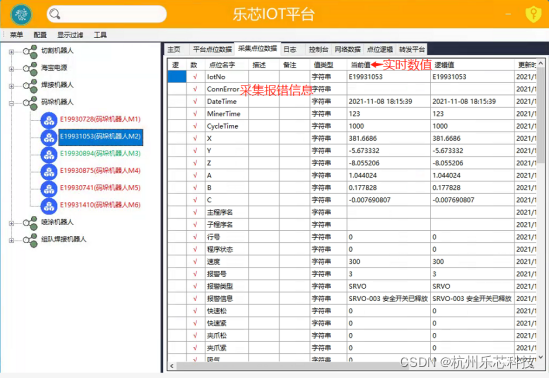Click the blue device icon for E19930741
The height and width of the screenshot is (378, 550).
click(49, 189)
